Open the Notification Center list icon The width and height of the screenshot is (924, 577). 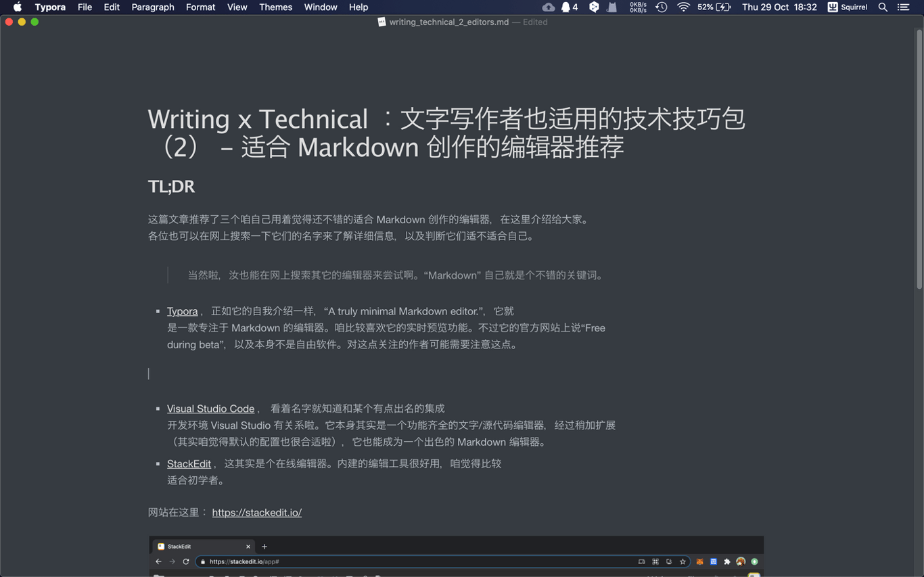(x=904, y=7)
